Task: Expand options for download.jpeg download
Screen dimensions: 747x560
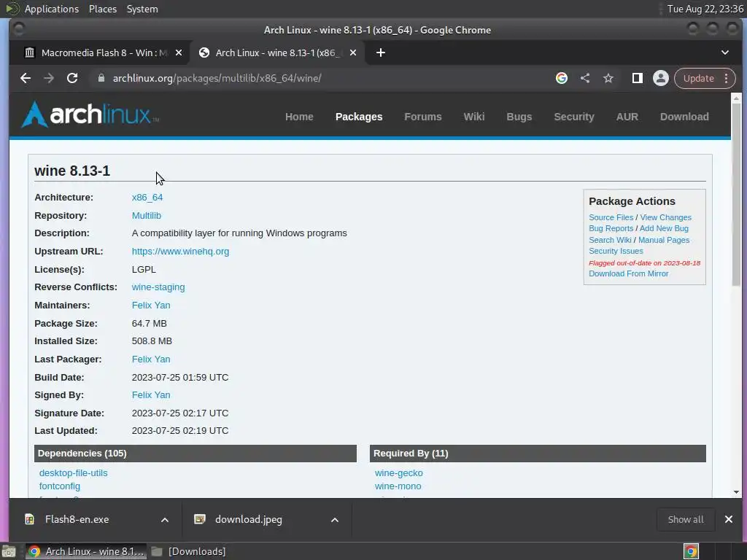Action: click(x=335, y=519)
